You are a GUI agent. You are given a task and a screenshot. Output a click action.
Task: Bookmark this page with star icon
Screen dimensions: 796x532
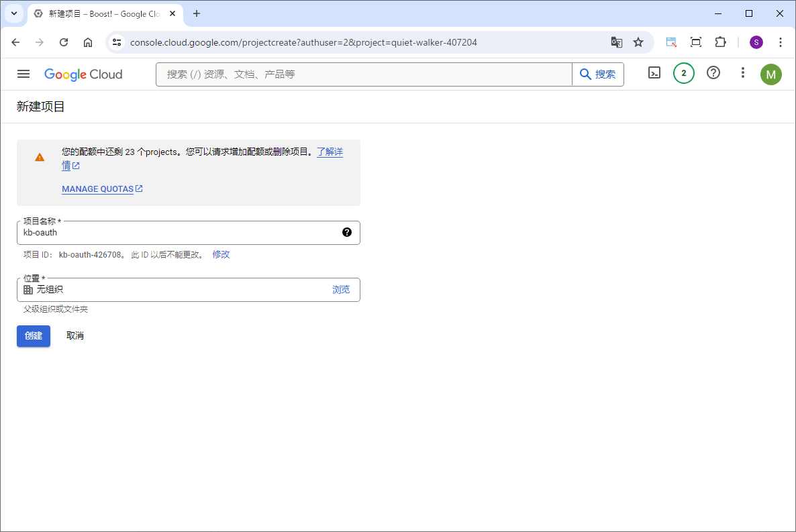pyautogui.click(x=638, y=42)
